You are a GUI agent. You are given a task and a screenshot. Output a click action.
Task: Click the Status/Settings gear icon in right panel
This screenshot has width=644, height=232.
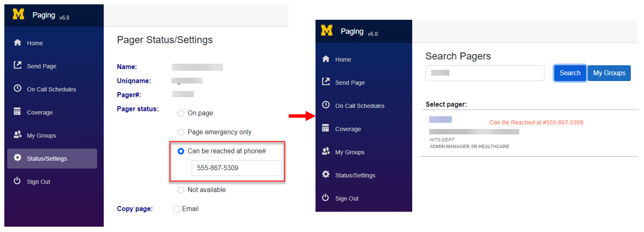pos(326,175)
